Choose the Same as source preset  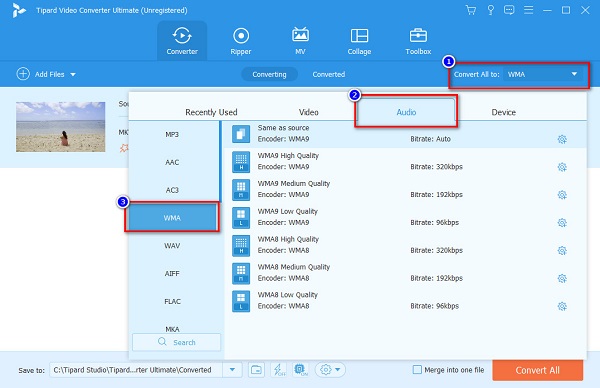click(x=405, y=134)
